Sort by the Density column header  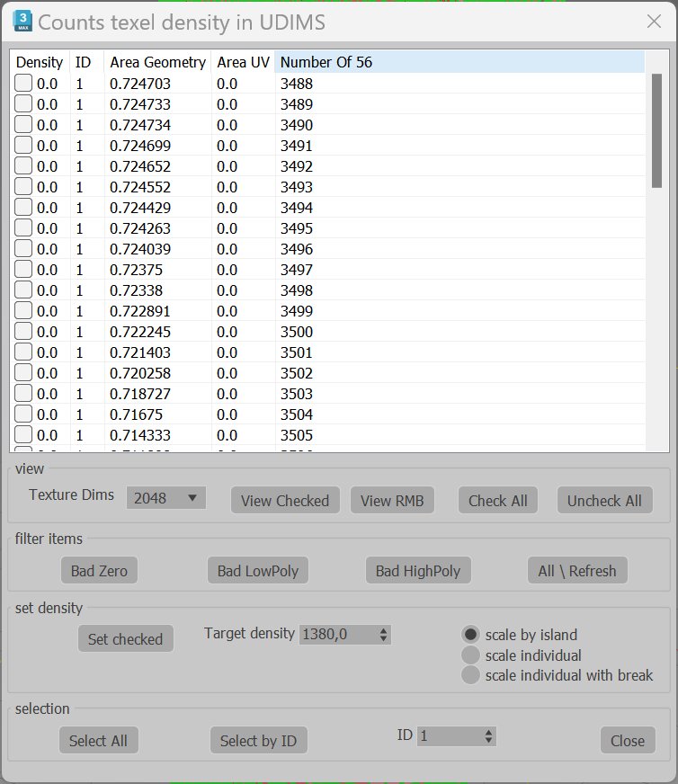coord(40,62)
